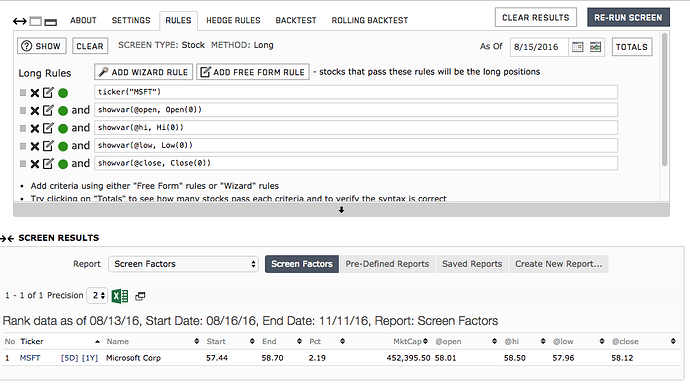
Task: Open the Hedge Rules tab
Action: [233, 20]
